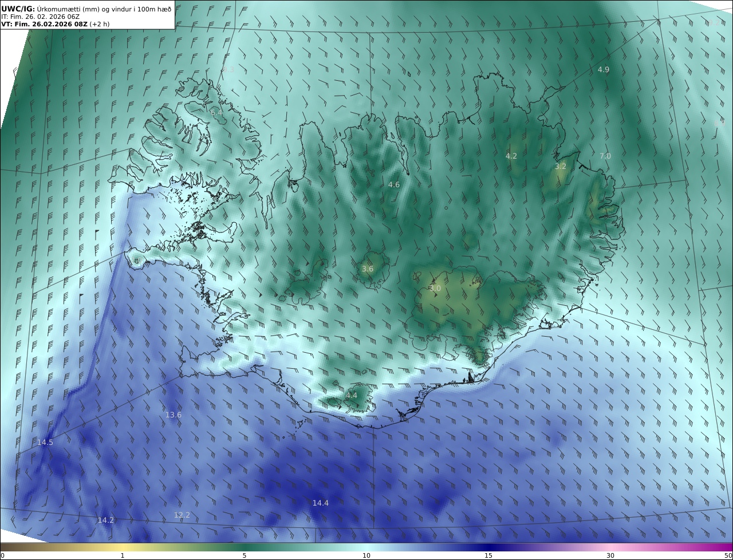Click the colorbar tick label 10
733x560 pixels.
pyautogui.click(x=366, y=555)
